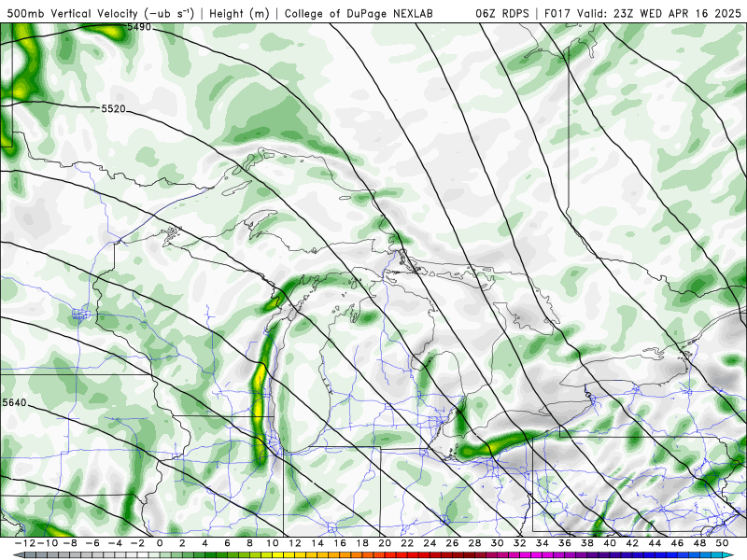
Task: Select the -2 color scale label
Action: pyautogui.click(x=137, y=543)
